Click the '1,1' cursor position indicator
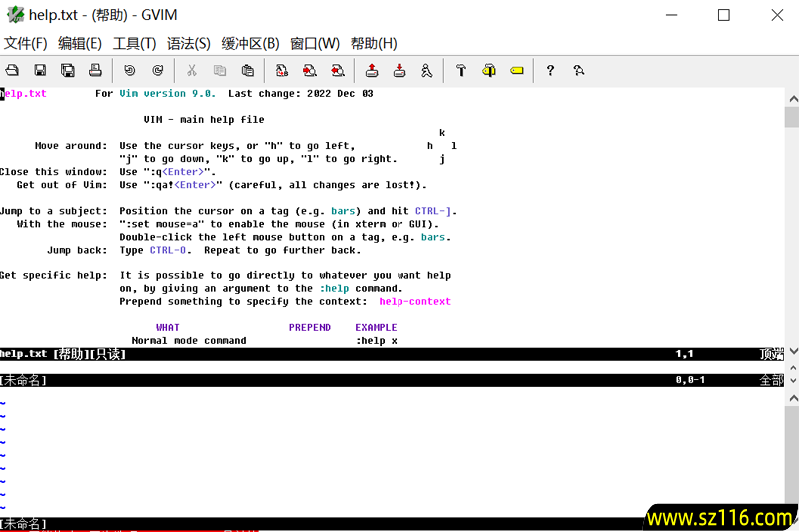Image resolution: width=799 pixels, height=532 pixels. click(x=684, y=354)
